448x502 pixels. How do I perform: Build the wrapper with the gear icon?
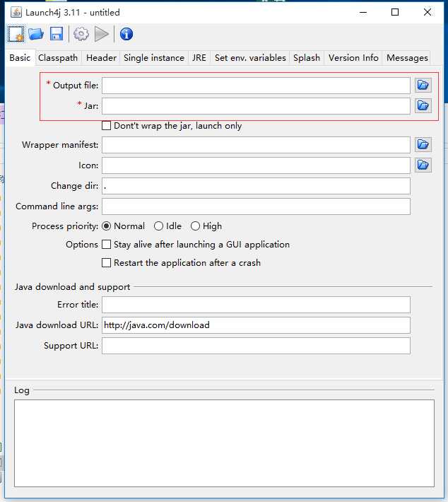pos(81,34)
